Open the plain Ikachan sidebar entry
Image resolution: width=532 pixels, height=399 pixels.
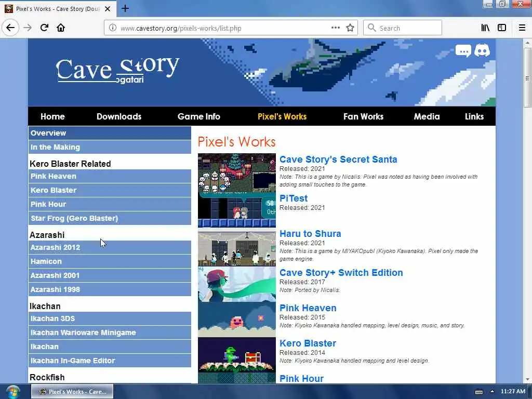point(110,347)
